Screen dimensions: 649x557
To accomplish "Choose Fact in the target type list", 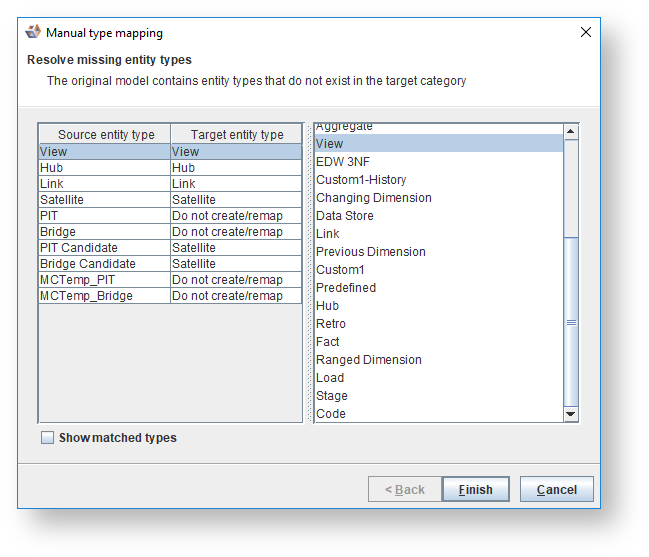I will pos(439,342).
